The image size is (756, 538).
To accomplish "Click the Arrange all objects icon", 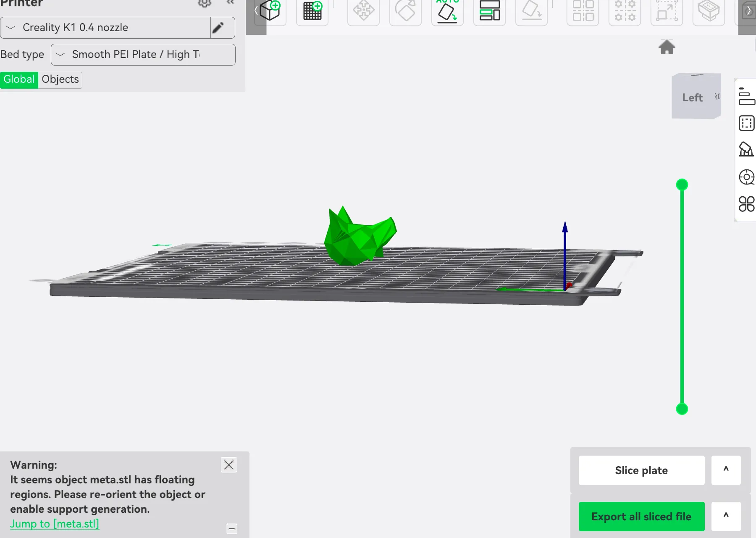I will [489, 11].
